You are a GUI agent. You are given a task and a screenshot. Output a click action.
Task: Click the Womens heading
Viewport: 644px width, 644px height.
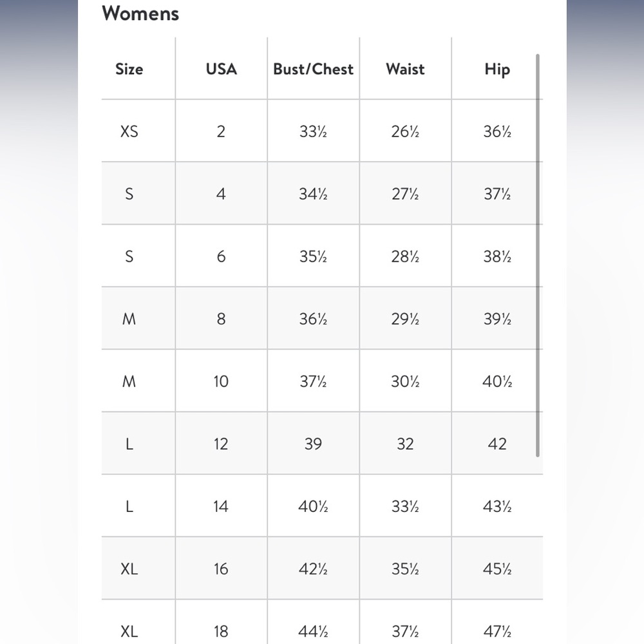(140, 13)
